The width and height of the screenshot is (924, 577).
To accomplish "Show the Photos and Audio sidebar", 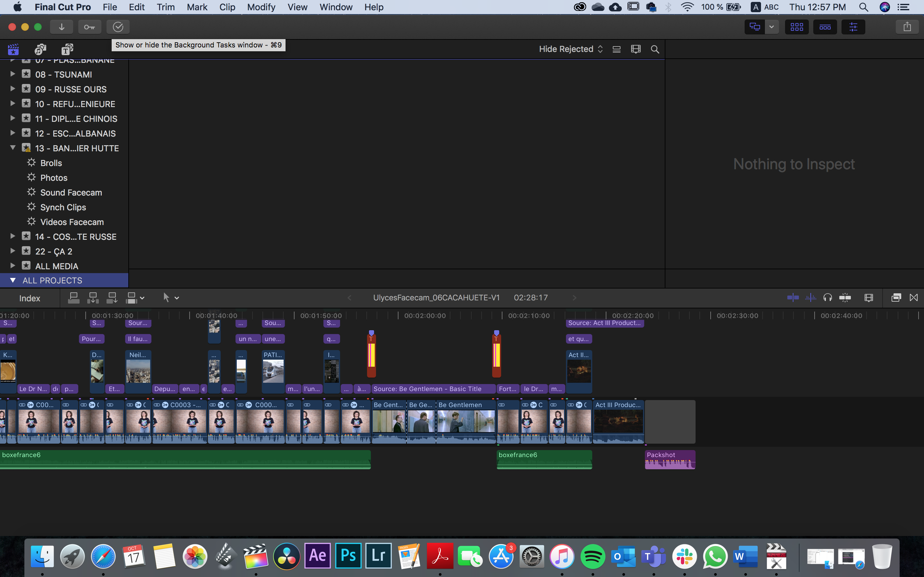I will pos(40,49).
